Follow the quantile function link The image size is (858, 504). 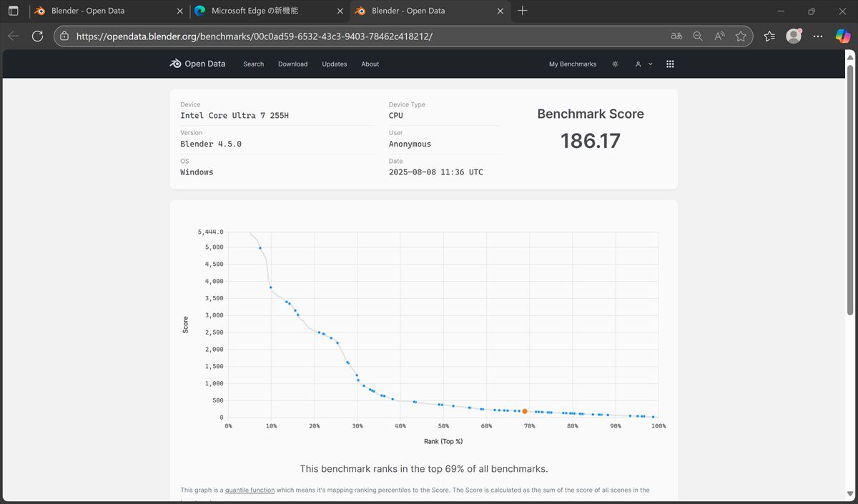[250, 490]
